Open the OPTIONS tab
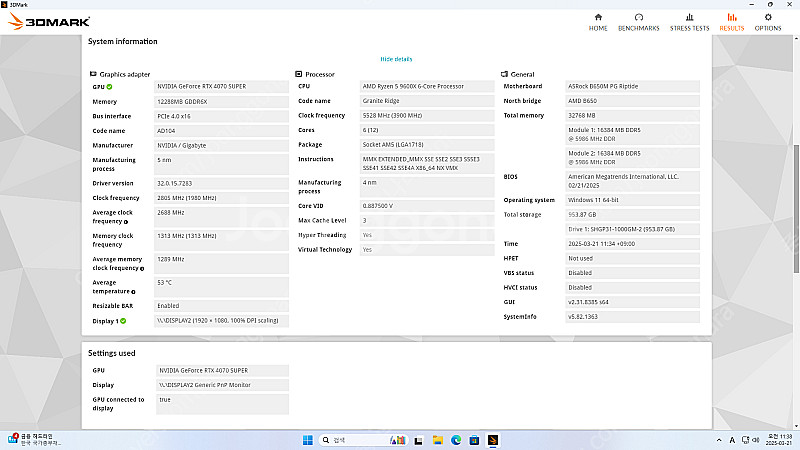This screenshot has width=800, height=450. (x=768, y=22)
